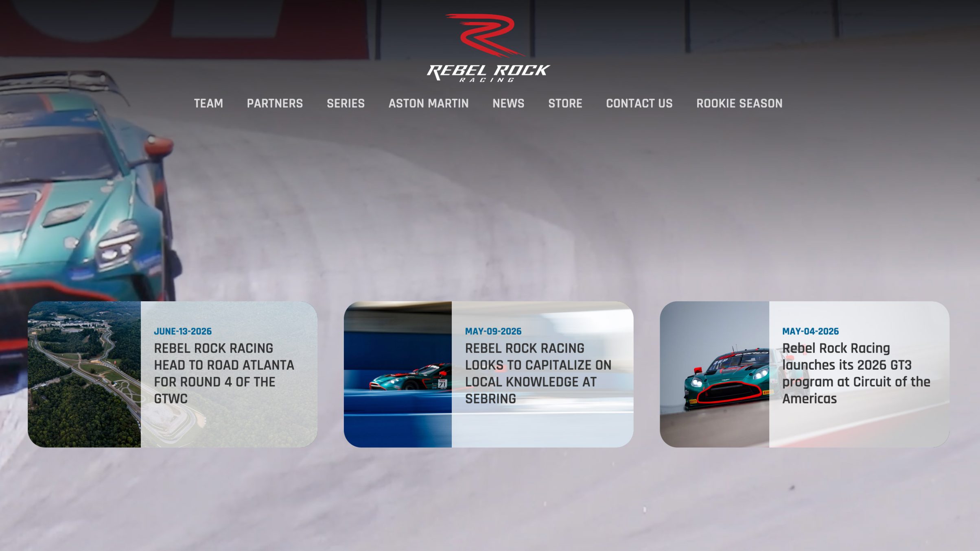
Task: Open the Team menu item
Action: click(208, 103)
